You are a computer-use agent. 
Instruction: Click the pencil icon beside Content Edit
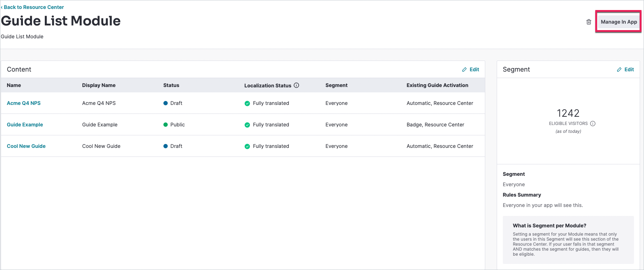point(464,69)
